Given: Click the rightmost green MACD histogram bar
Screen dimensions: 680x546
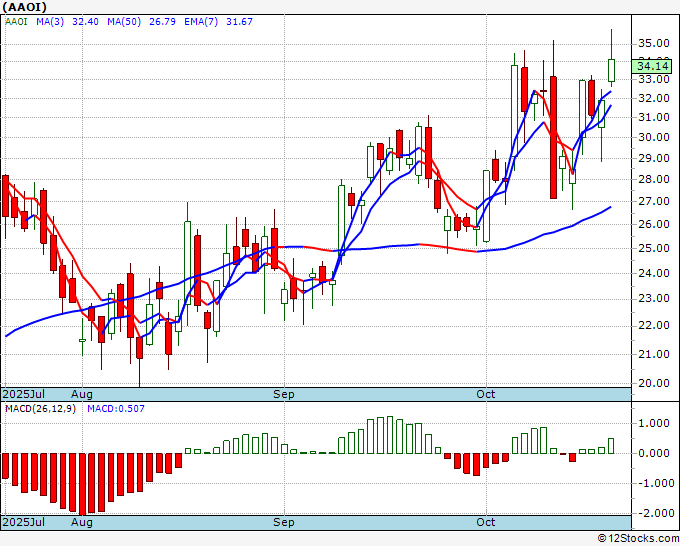Looking at the screenshot, I should [611, 446].
